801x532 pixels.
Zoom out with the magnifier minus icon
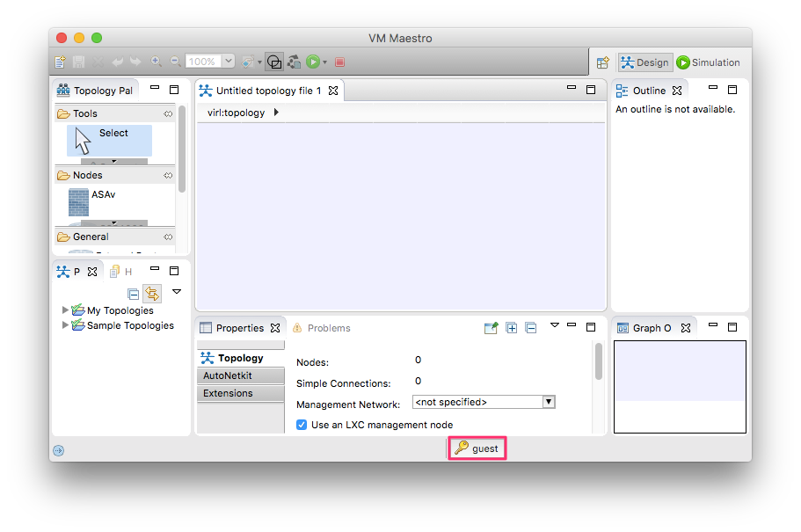pos(175,62)
